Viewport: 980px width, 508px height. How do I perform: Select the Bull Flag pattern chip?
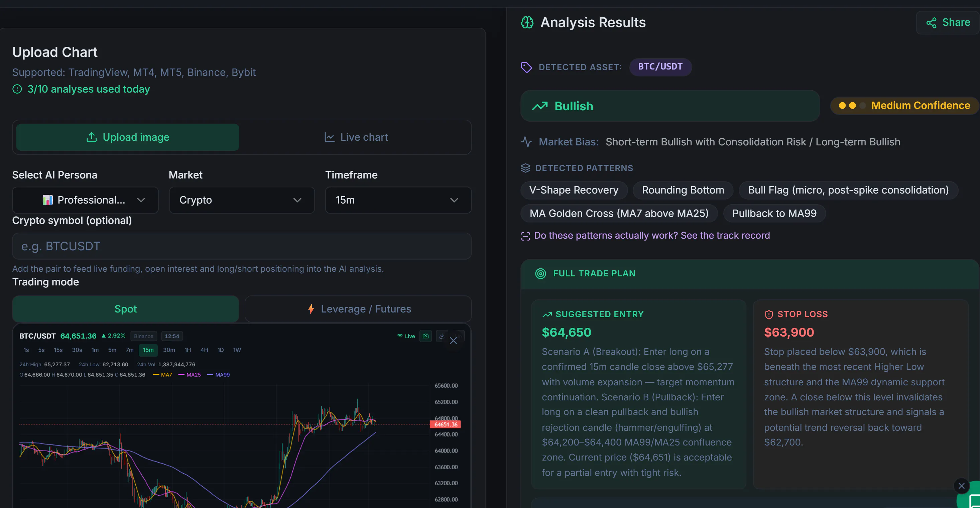pyautogui.click(x=848, y=190)
